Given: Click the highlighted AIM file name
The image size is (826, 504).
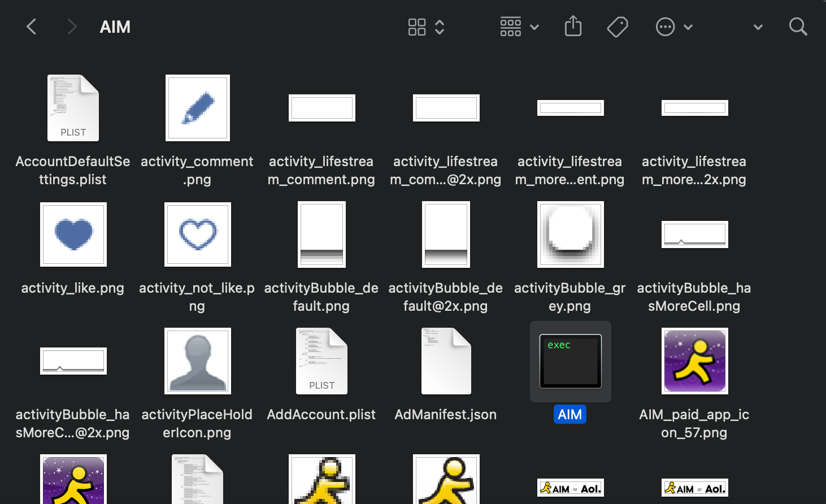Looking at the screenshot, I should [570, 415].
